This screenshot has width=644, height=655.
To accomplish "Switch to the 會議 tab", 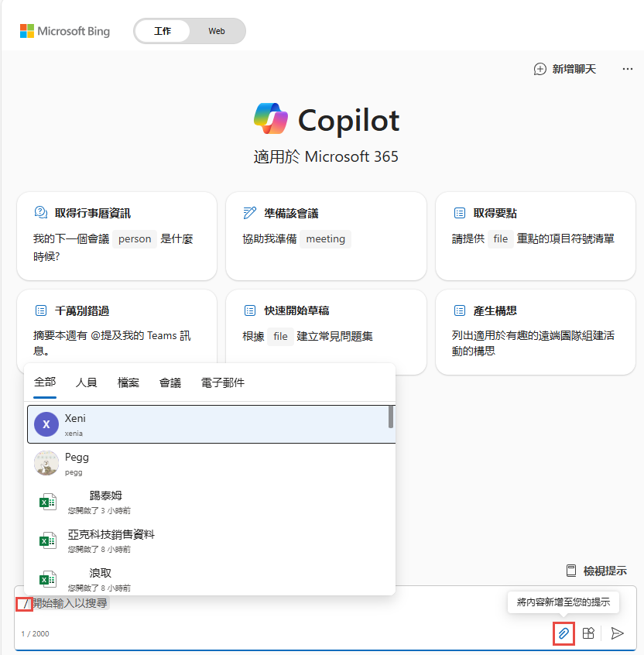I will (170, 382).
